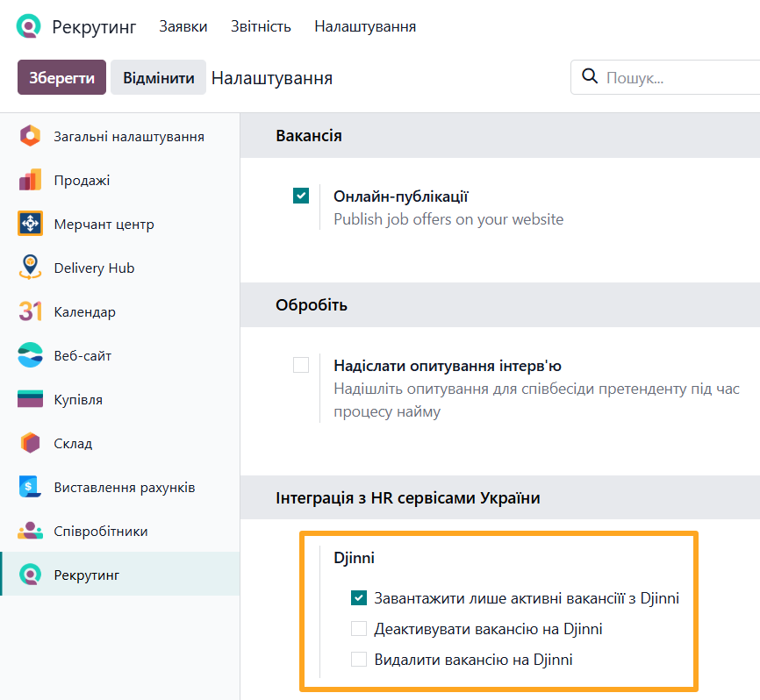Click the Рекрутинг sidebar magnifier icon
760x700 pixels.
(x=30, y=575)
